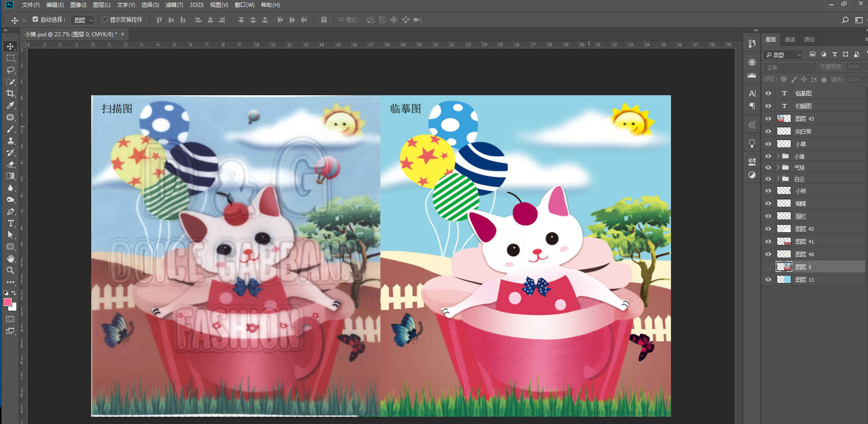This screenshot has height=424, width=868.
Task: Open the 图像(I) menu
Action: pyautogui.click(x=78, y=5)
